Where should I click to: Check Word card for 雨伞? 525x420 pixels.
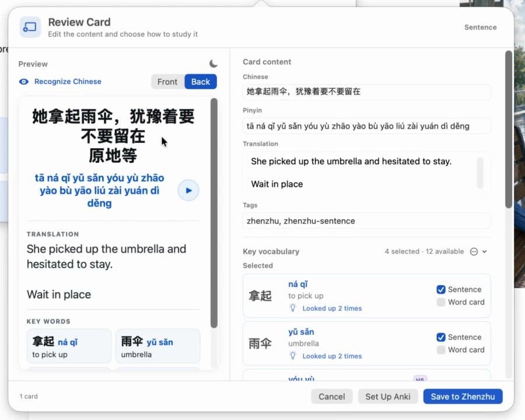point(441,349)
